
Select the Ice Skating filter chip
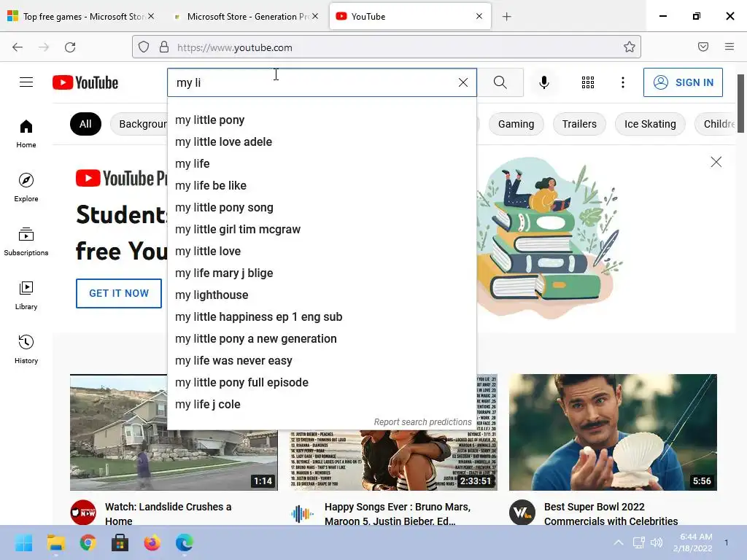click(x=650, y=124)
